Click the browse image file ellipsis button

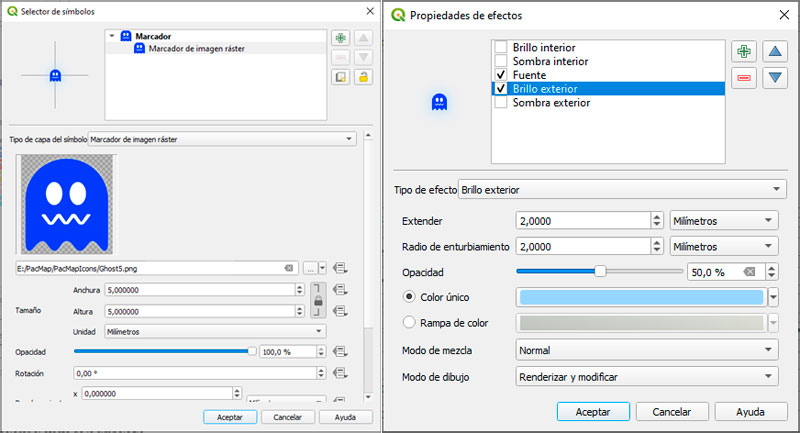pos(310,268)
